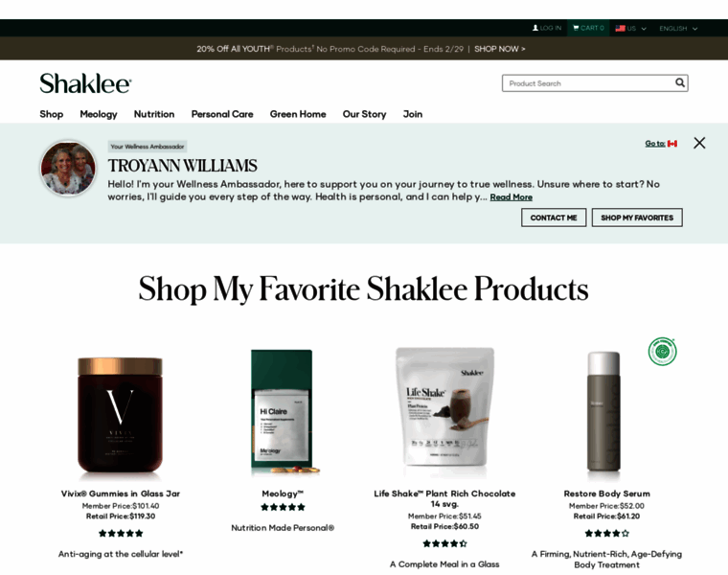
Task: Click the Contact Me button
Action: tap(554, 218)
